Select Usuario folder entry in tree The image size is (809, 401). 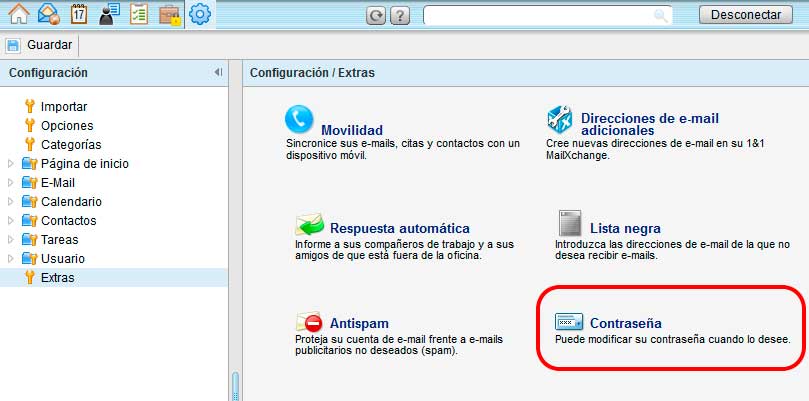point(63,259)
